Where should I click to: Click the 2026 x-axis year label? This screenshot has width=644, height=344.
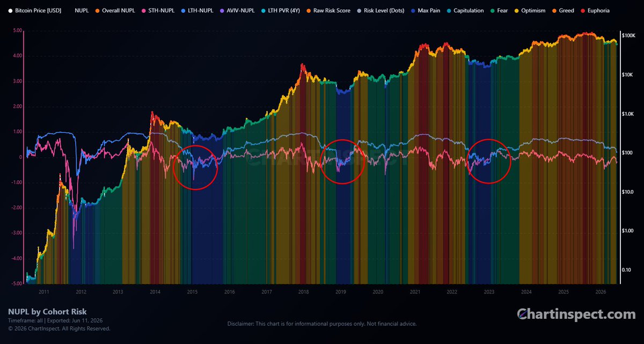point(601,292)
